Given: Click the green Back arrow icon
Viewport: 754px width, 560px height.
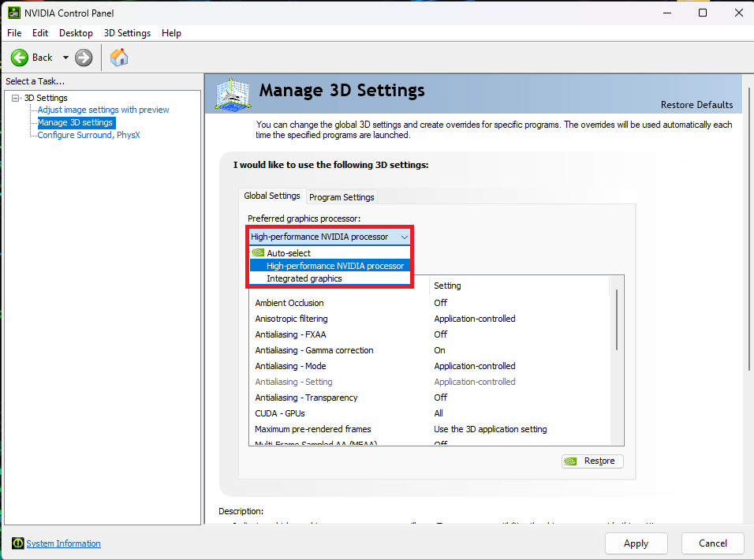Looking at the screenshot, I should pyautogui.click(x=20, y=57).
